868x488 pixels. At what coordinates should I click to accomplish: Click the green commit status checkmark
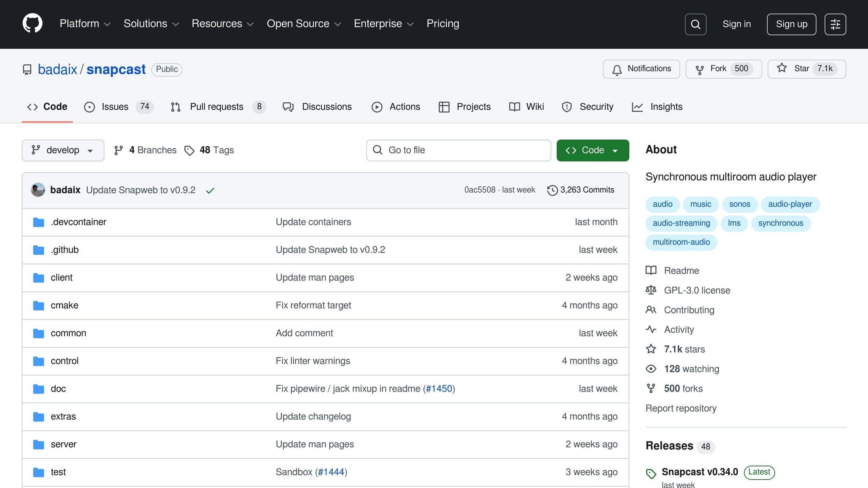tap(210, 191)
